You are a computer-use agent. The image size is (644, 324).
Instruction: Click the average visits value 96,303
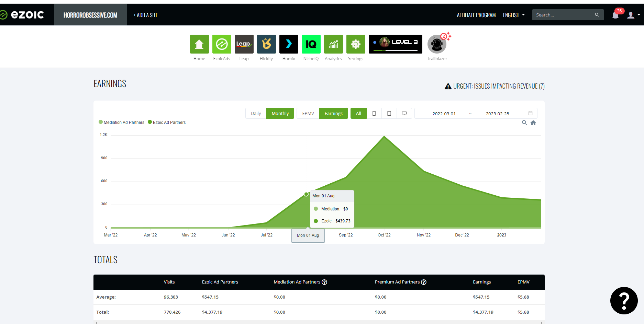pyautogui.click(x=171, y=297)
